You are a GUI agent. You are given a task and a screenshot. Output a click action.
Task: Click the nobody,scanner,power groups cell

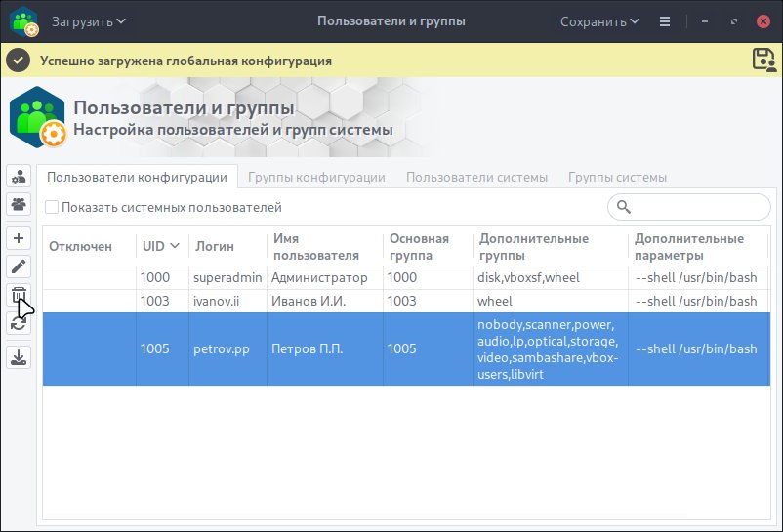pos(551,348)
